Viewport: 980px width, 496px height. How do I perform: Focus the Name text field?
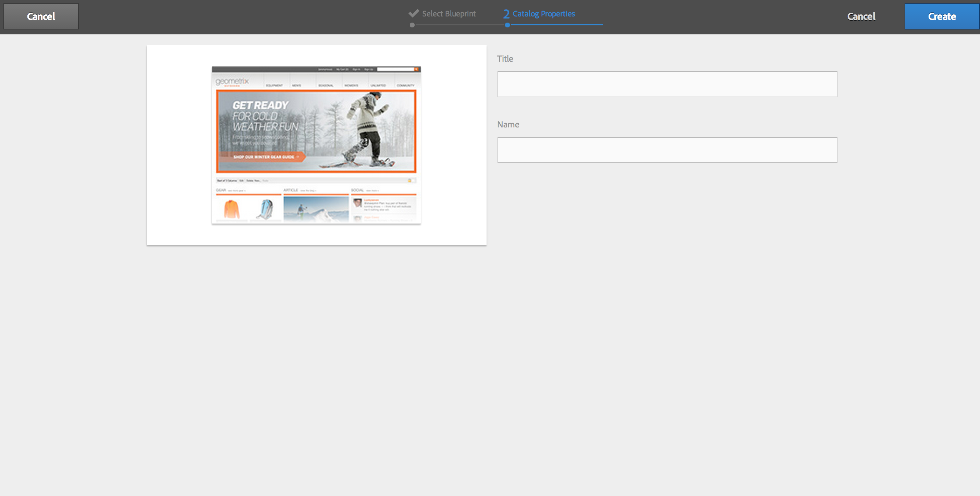click(x=667, y=150)
